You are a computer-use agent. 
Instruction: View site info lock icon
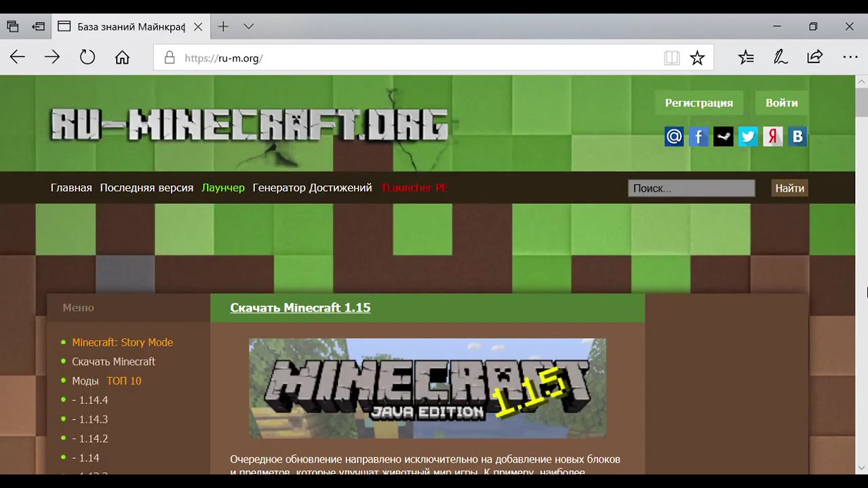click(170, 58)
